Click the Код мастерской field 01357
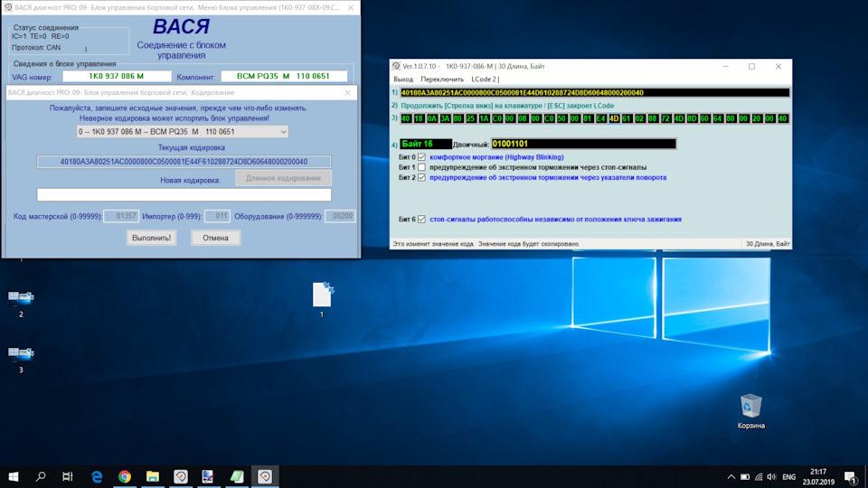 [120, 216]
